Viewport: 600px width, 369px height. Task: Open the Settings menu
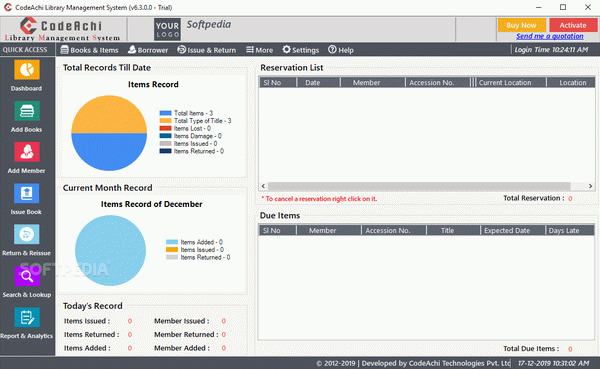(301, 50)
